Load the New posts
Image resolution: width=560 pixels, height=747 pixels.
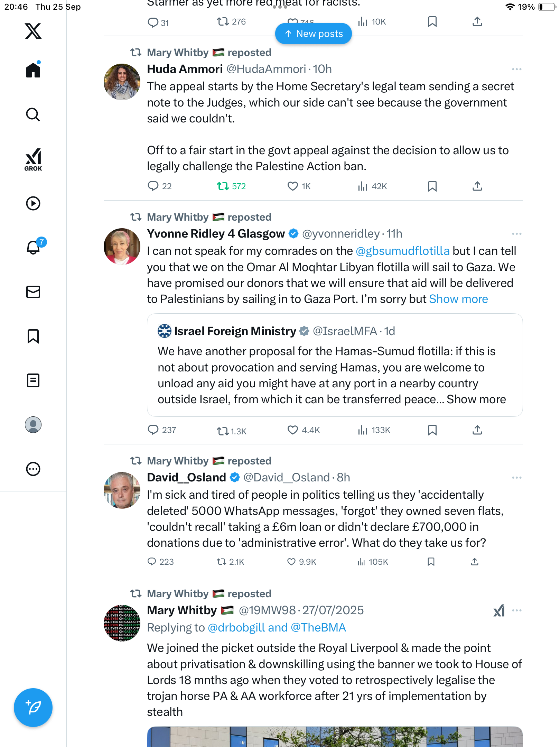click(314, 34)
